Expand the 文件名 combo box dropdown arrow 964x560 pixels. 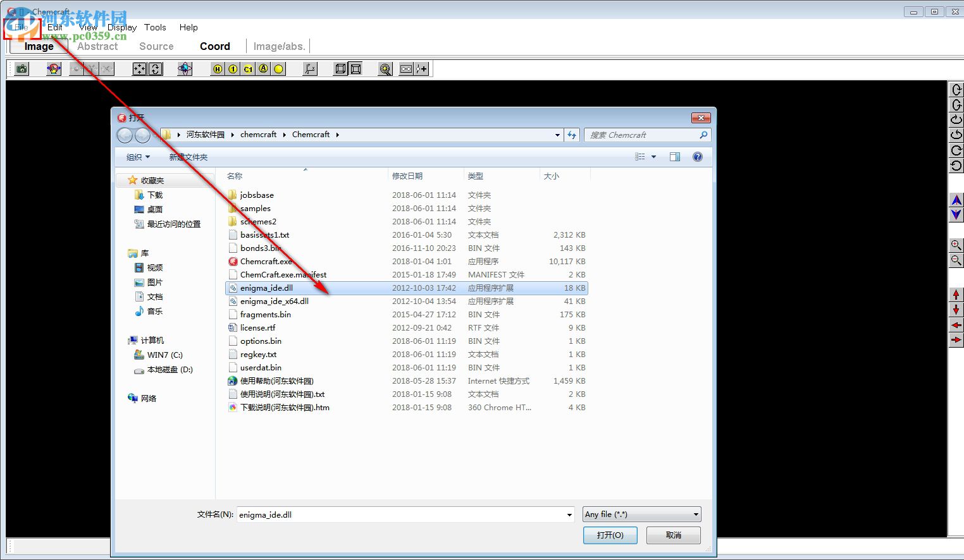point(569,514)
